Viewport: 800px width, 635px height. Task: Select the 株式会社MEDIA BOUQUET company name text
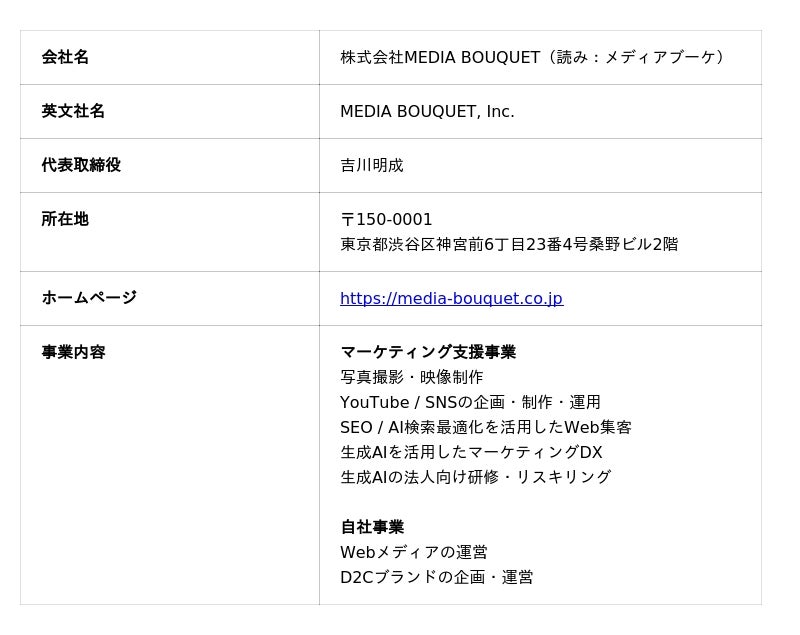tap(440, 57)
